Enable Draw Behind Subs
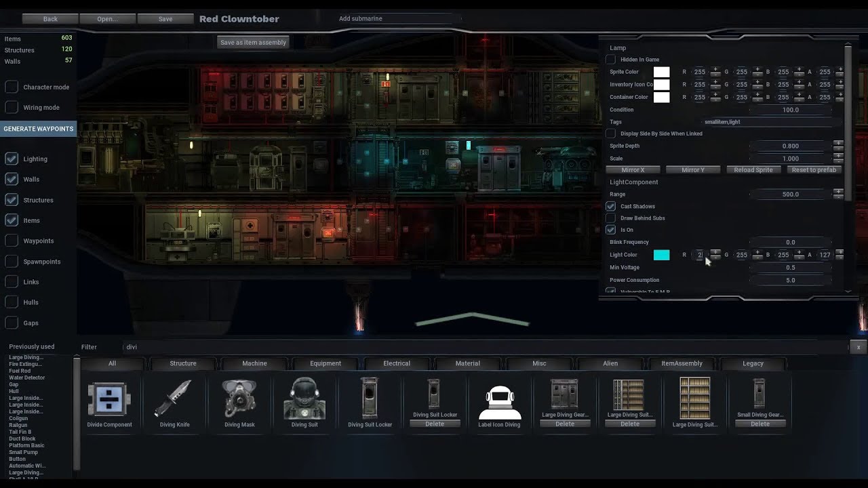 611,218
